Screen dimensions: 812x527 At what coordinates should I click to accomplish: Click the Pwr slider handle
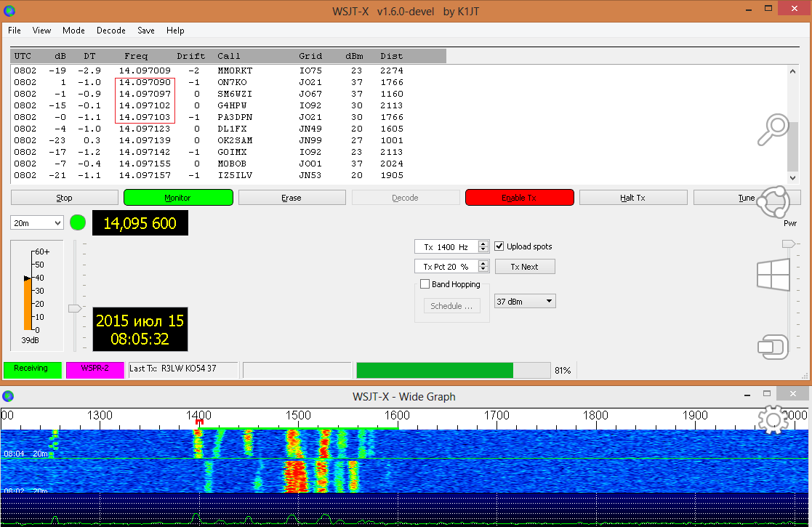click(788, 244)
